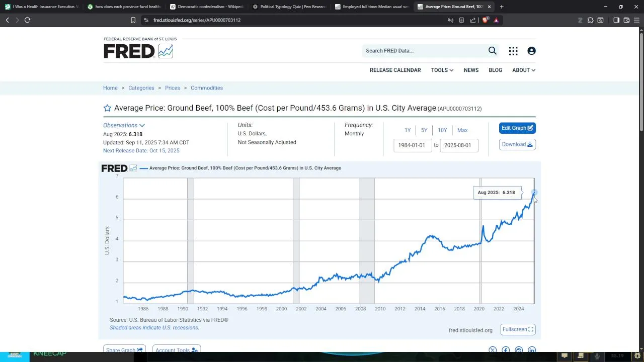The height and width of the screenshot is (362, 644).
Task: Click the browser address bar URL
Action: 197,20
